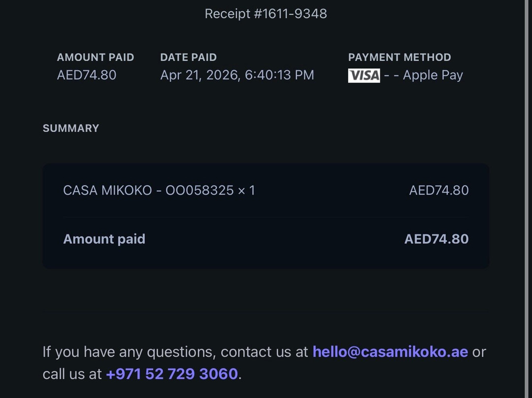Click the bold total AED74.80
This screenshot has width=532, height=398.
click(x=436, y=239)
